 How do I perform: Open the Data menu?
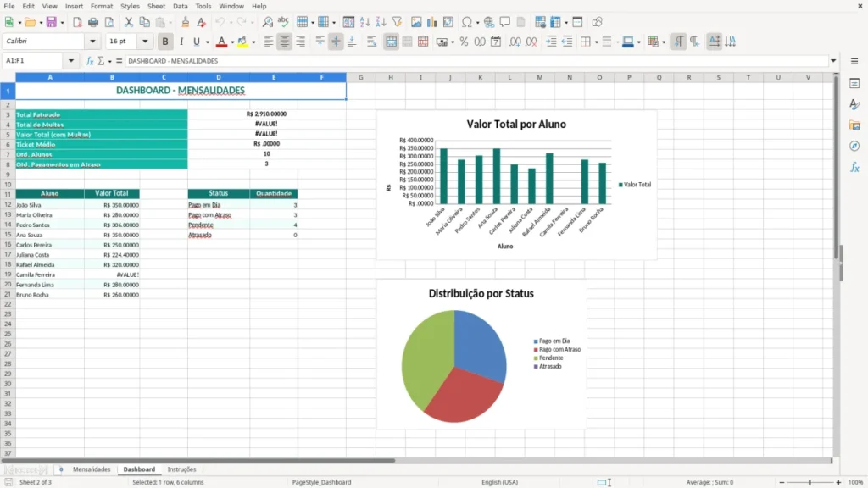pyautogui.click(x=180, y=6)
